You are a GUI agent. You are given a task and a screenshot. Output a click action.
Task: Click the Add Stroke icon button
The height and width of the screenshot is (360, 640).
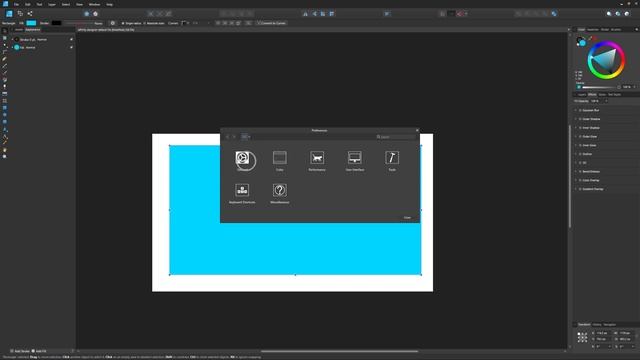(12, 351)
